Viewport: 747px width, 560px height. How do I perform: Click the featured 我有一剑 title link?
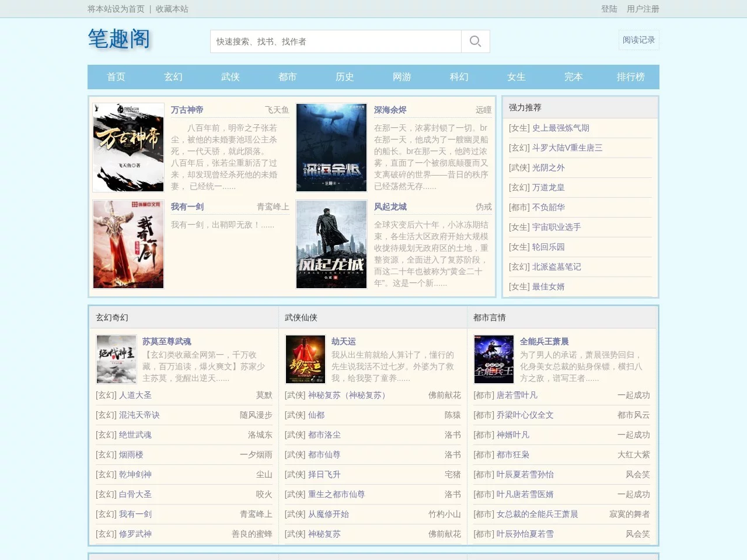tap(187, 206)
